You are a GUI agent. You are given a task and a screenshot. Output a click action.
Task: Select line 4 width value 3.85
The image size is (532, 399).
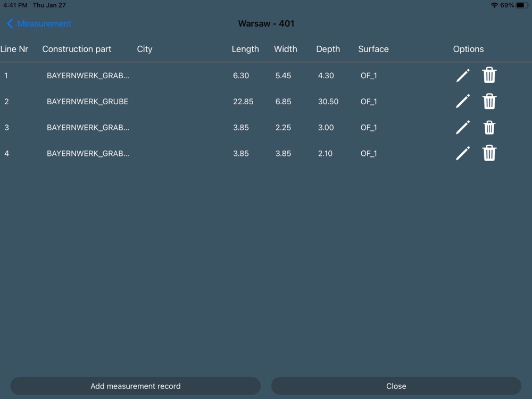pyautogui.click(x=284, y=153)
